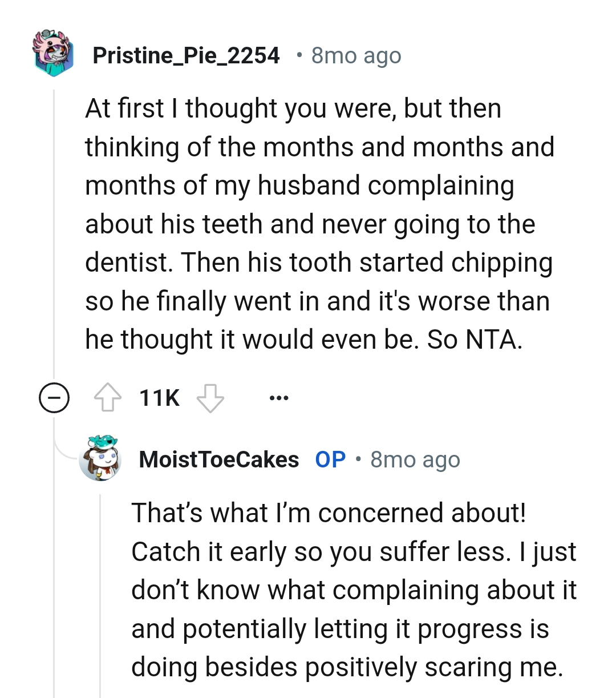Open Pristine_Pie_2254's avatar

pyautogui.click(x=54, y=54)
